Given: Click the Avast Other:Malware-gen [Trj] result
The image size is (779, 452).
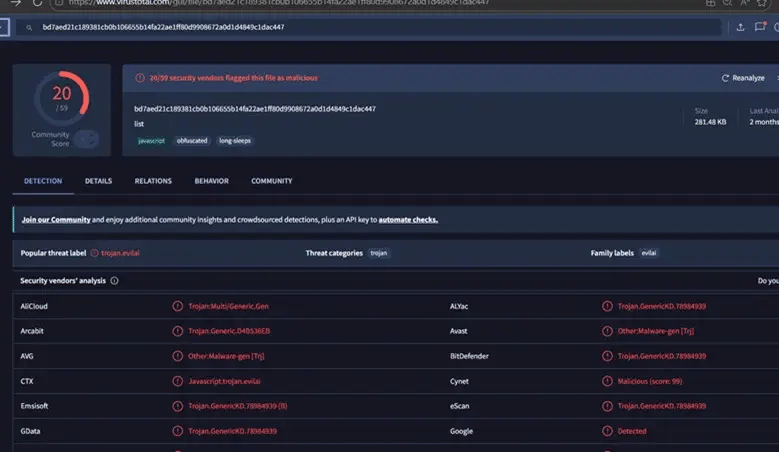Looking at the screenshot, I should coord(656,331).
